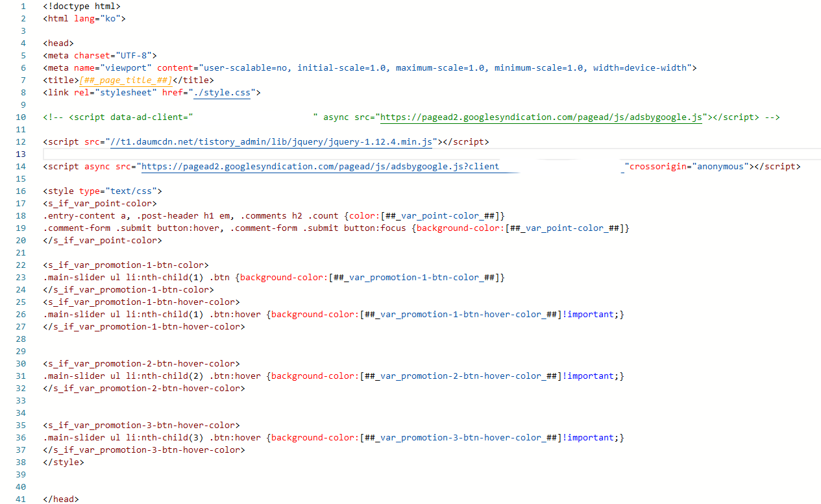821x504 pixels.
Task: Open the jquery-1.12.4.min.js source URL
Action: (x=271, y=141)
